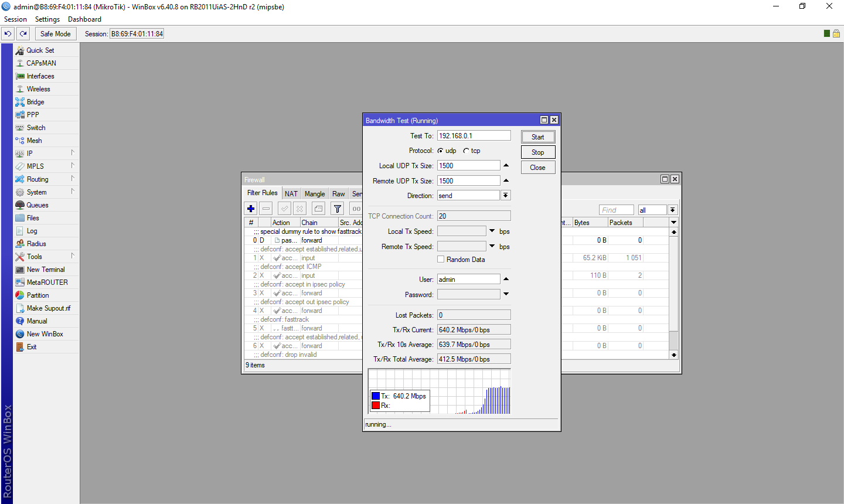
Task: Select the tcp protocol radio button
Action: click(466, 151)
